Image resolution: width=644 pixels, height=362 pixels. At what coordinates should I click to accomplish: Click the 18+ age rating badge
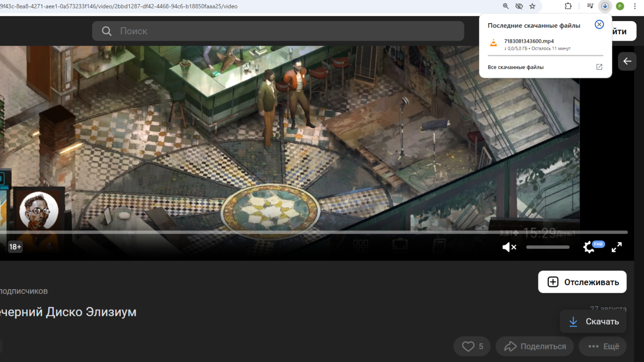15,247
